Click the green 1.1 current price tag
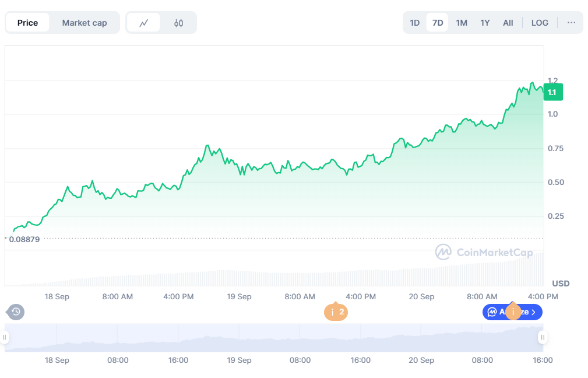Viewport: 588px width, 378px height. [552, 92]
